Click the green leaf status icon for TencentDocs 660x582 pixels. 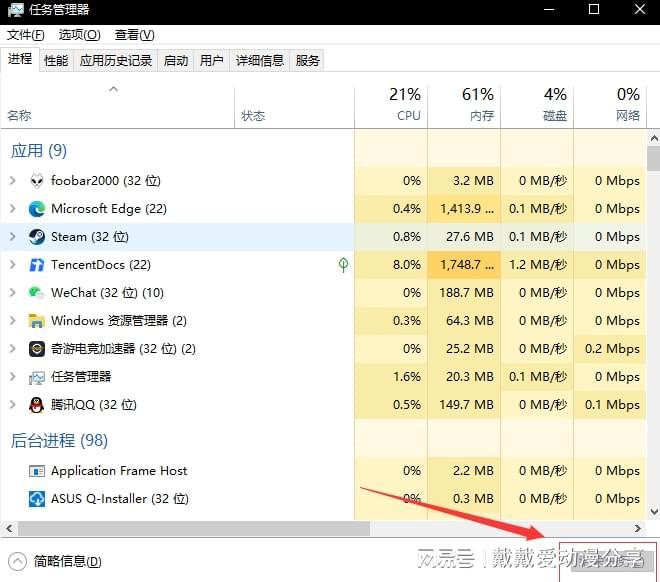pyautogui.click(x=343, y=265)
